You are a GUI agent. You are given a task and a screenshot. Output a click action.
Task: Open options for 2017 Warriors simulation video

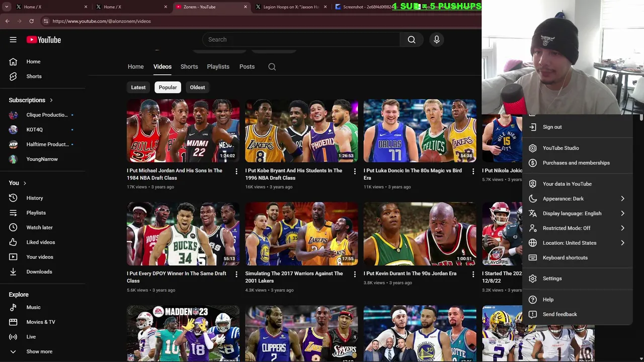click(x=355, y=275)
